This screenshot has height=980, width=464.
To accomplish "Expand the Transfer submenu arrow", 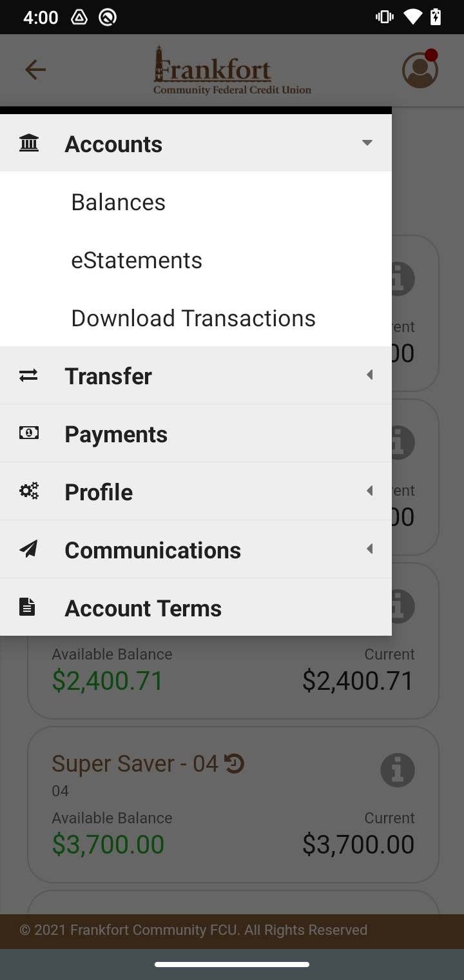I will pos(369,375).
